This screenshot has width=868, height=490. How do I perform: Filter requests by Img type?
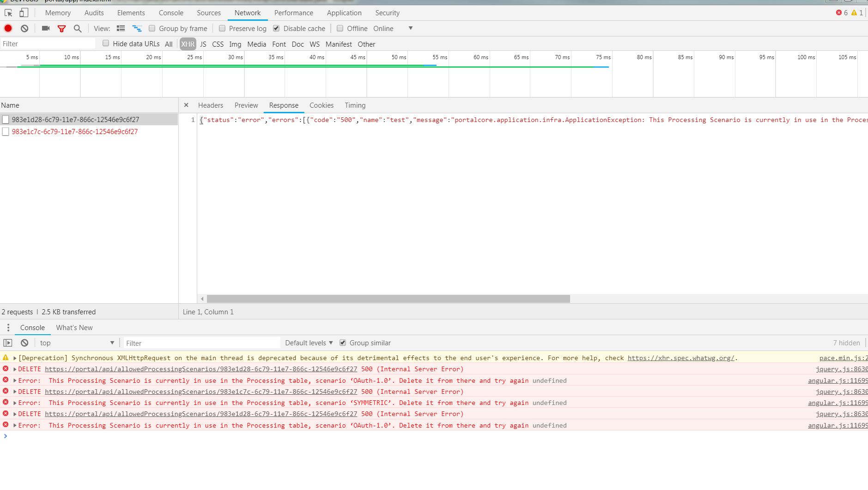pyautogui.click(x=235, y=44)
